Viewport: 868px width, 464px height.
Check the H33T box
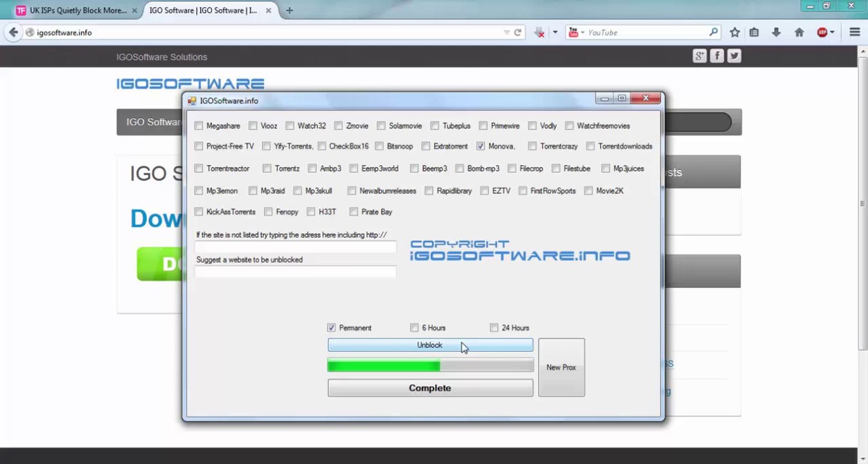coord(311,211)
